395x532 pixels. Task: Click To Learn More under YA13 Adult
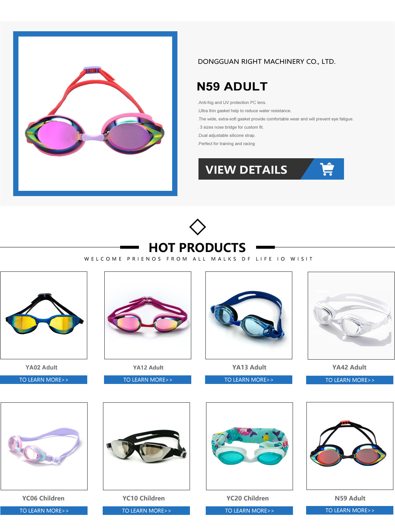coord(249,380)
